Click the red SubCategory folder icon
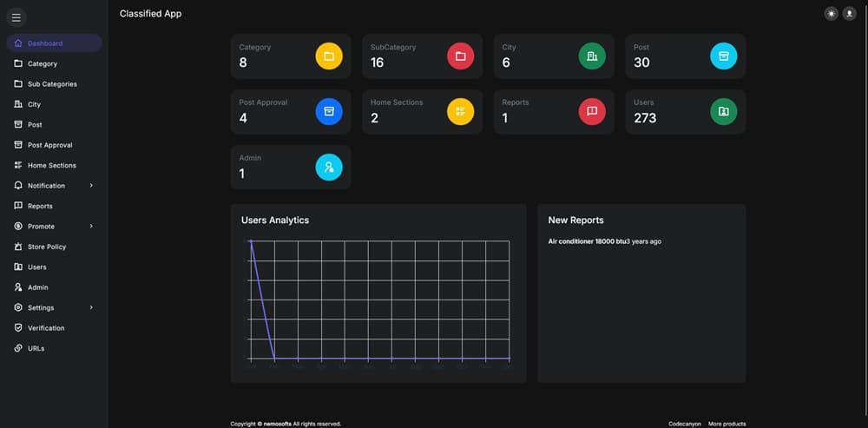Image resolution: width=868 pixels, height=428 pixels. (460, 56)
